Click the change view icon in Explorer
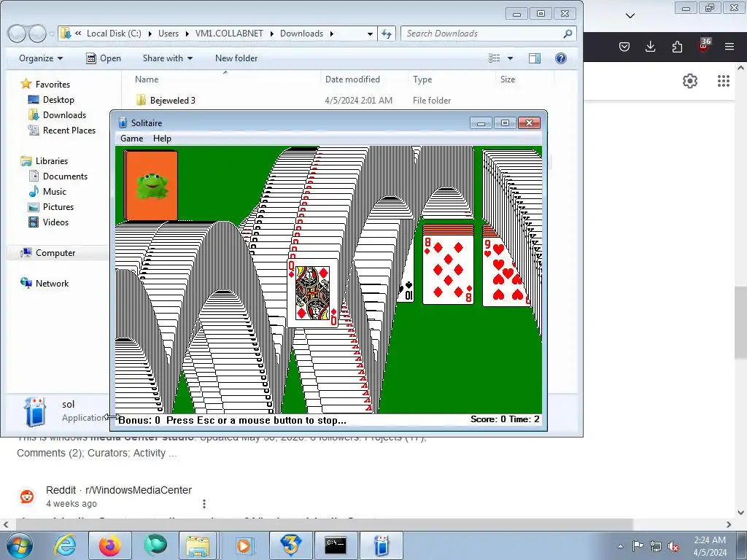747x560 pixels. point(494,58)
